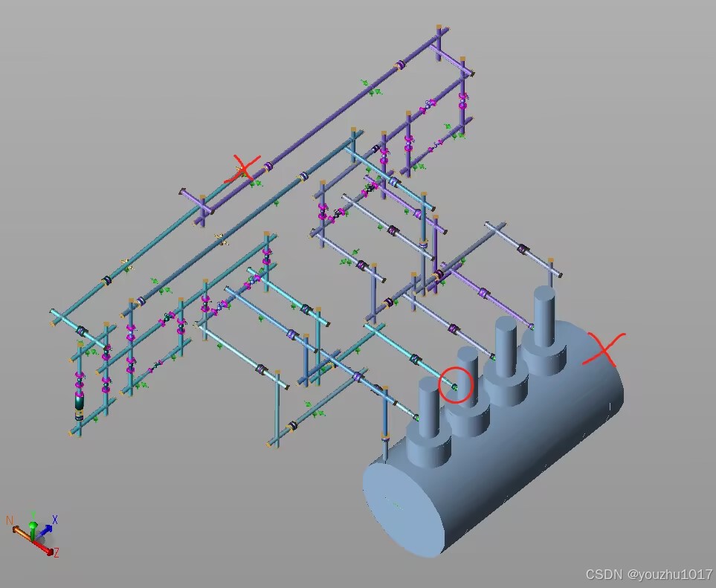Select the tallest nozzle on top of the vessel

coord(544,315)
